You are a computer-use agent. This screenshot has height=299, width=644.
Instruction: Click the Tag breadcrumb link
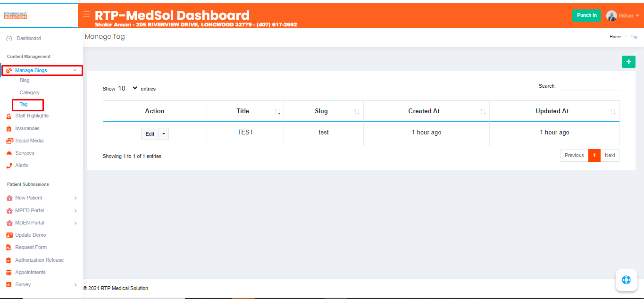[x=634, y=37]
